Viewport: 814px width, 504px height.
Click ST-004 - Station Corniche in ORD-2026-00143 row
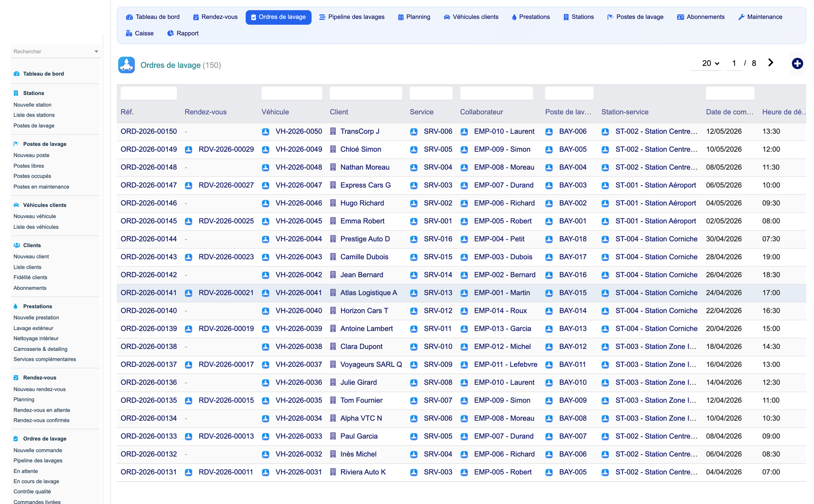coord(656,257)
